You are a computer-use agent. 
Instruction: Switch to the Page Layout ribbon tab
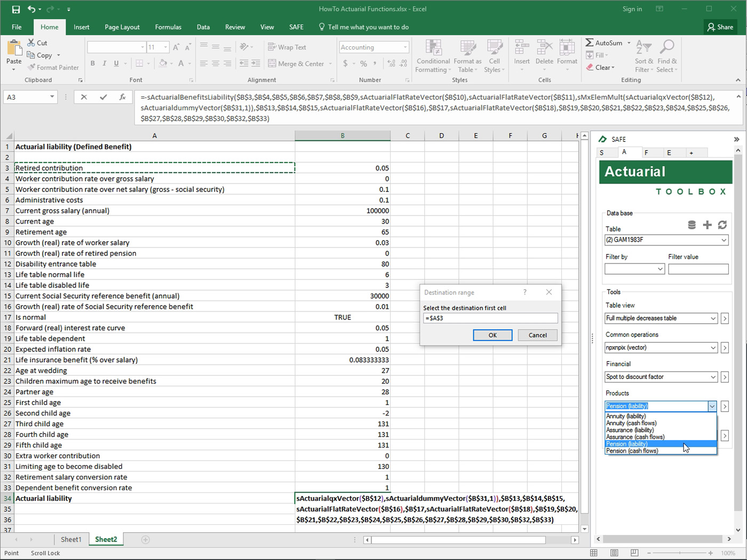pos(122,27)
